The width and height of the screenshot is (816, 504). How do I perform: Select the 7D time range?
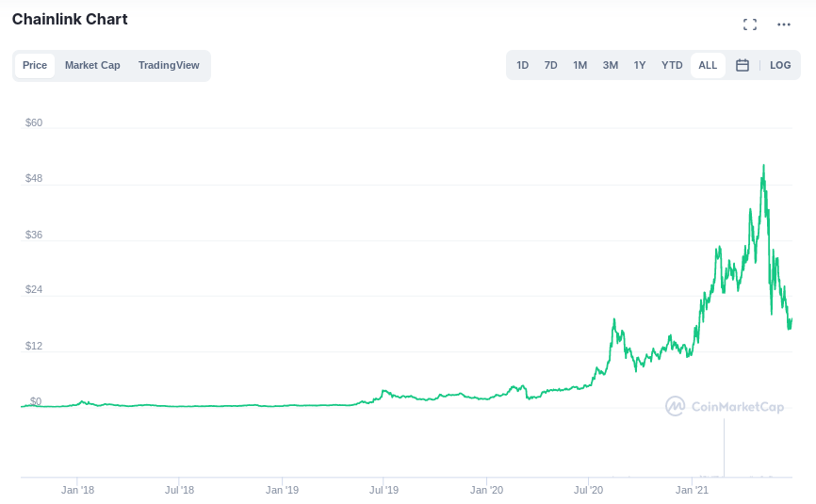(550, 66)
